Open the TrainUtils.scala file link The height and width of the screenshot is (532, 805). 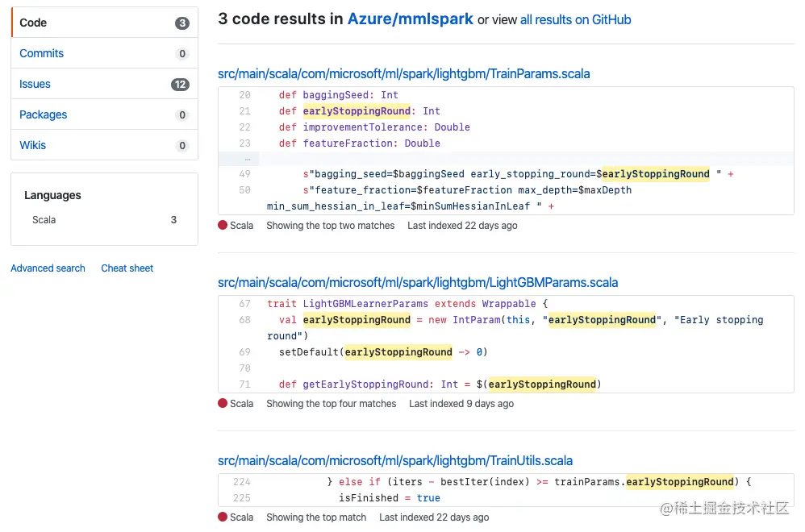point(394,461)
